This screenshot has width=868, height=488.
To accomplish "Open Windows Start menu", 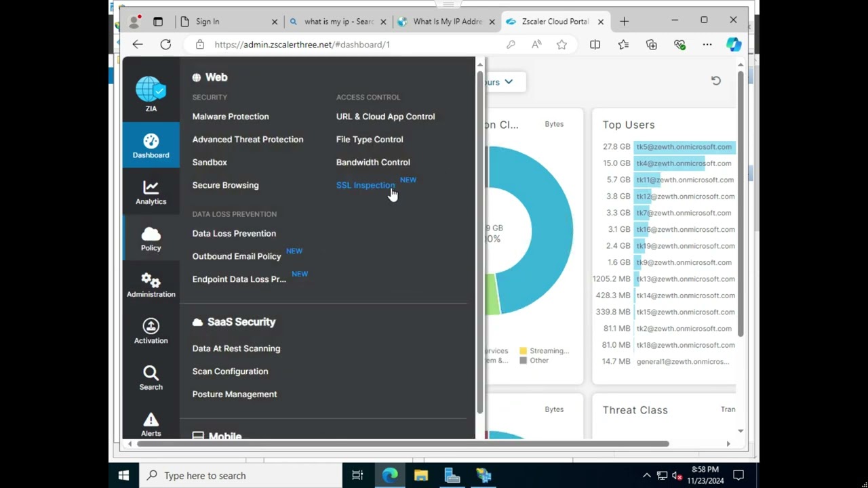I will 123,475.
